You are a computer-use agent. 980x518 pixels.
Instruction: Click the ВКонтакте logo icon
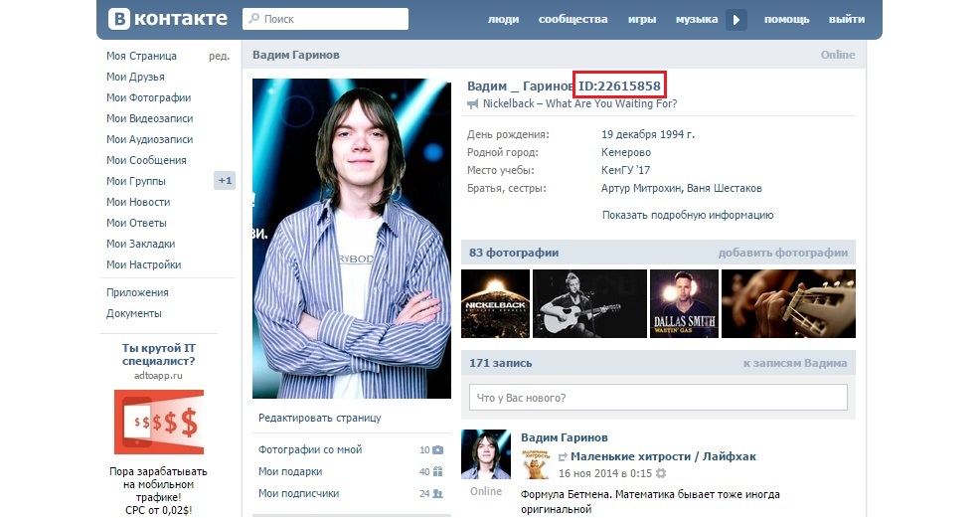[x=119, y=19]
